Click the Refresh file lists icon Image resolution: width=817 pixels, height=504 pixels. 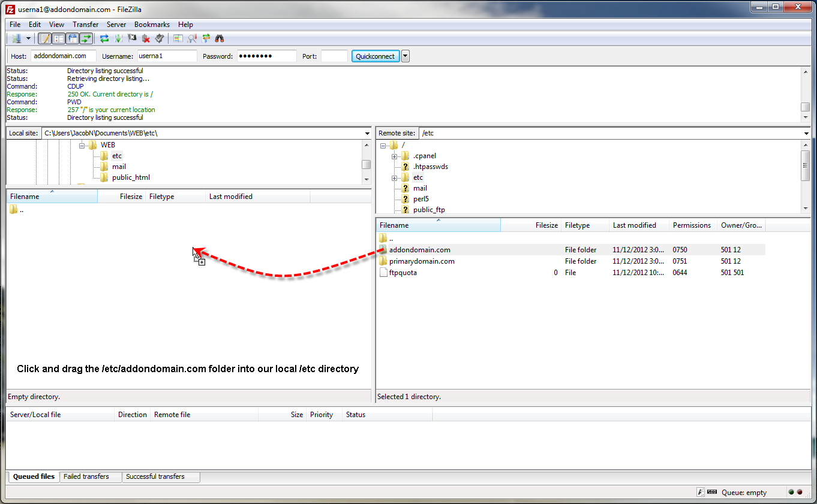[104, 38]
